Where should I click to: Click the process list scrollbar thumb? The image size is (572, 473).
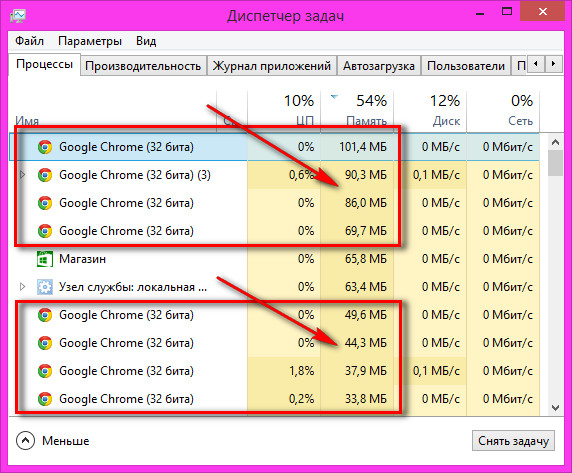555,163
